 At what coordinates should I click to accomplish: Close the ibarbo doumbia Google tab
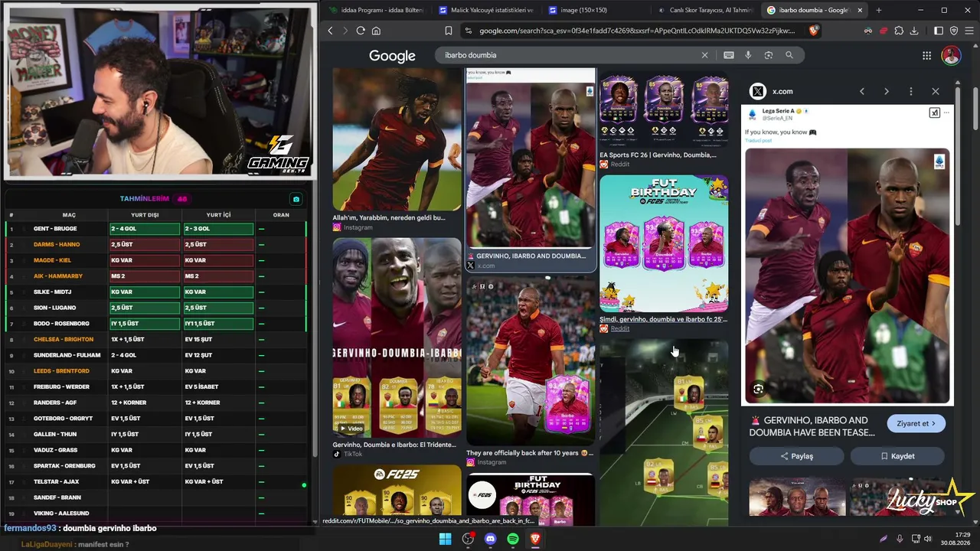pos(860,10)
